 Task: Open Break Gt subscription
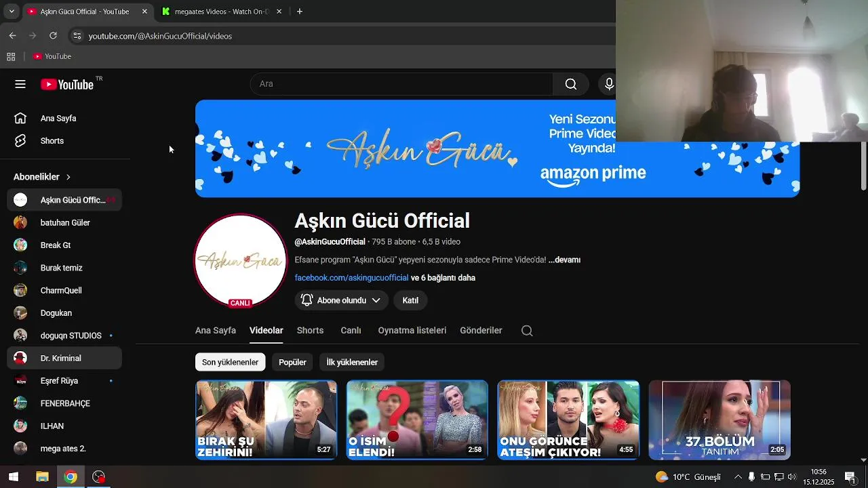tap(65, 245)
